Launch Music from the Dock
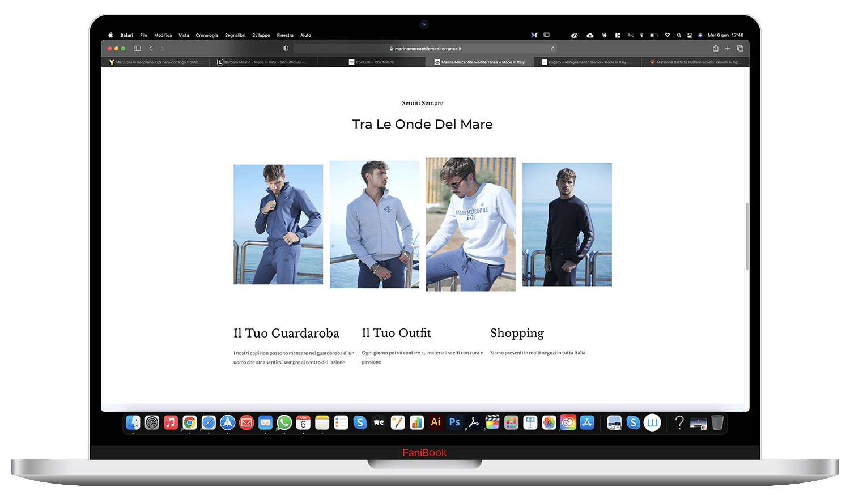 tap(171, 422)
